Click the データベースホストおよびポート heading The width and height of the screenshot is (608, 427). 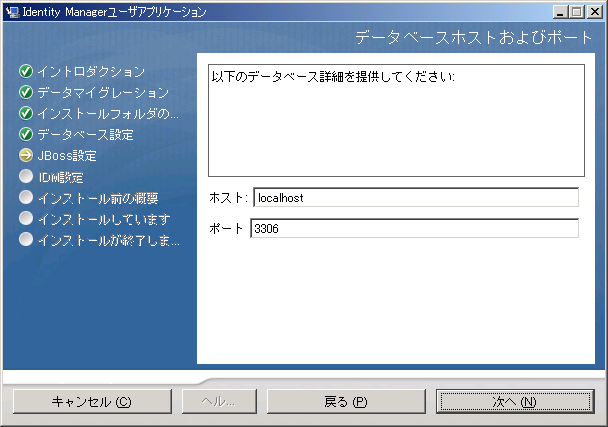point(474,37)
